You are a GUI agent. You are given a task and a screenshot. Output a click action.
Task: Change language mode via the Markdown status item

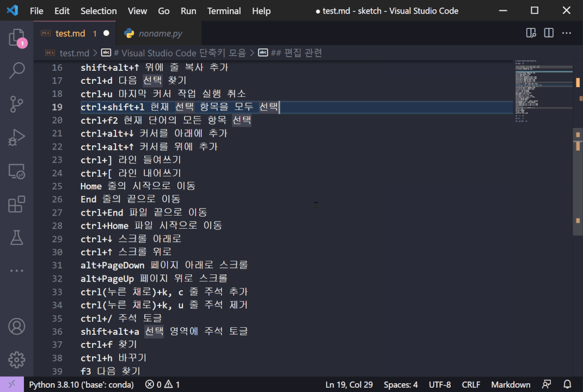tap(511, 384)
